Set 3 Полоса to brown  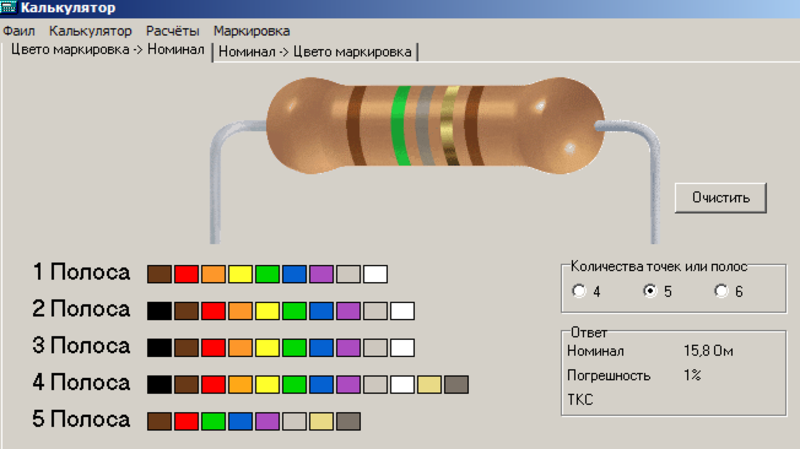click(x=186, y=347)
